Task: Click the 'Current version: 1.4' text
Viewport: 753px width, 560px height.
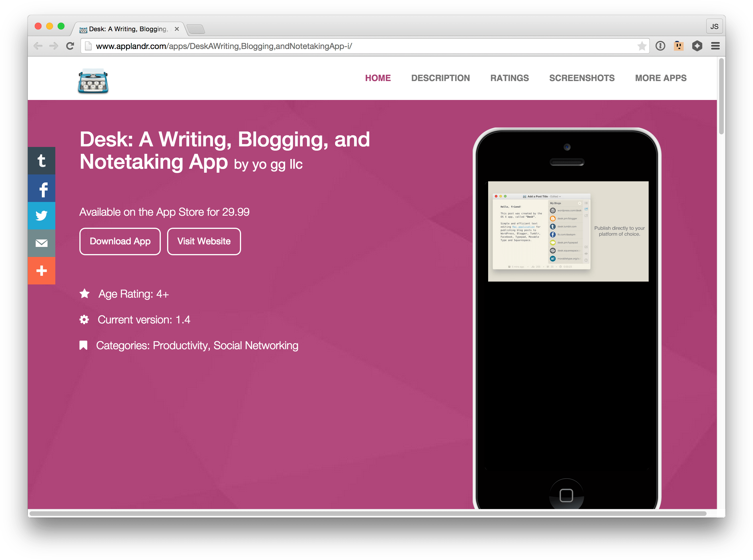Action: tap(144, 320)
